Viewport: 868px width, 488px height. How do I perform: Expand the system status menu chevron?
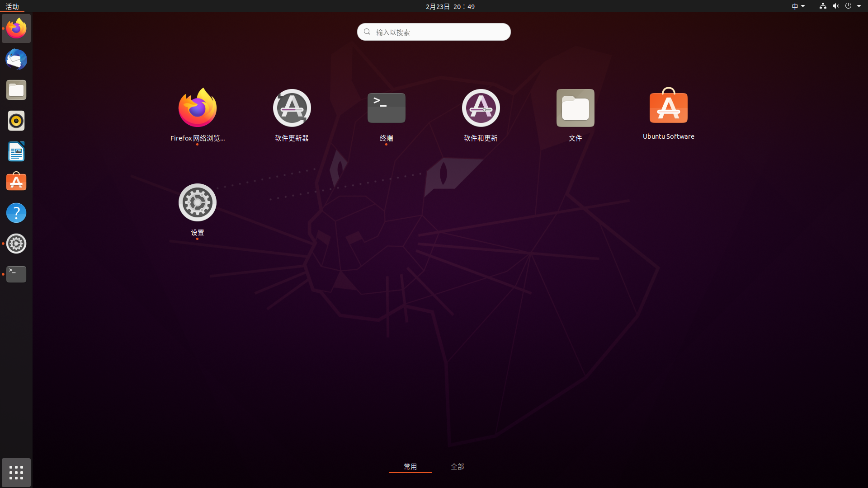tap(859, 6)
